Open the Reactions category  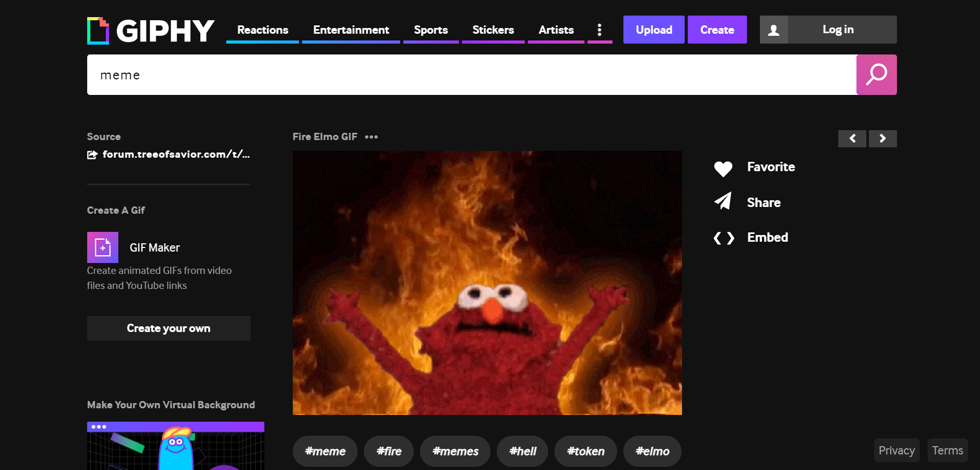click(x=263, y=30)
